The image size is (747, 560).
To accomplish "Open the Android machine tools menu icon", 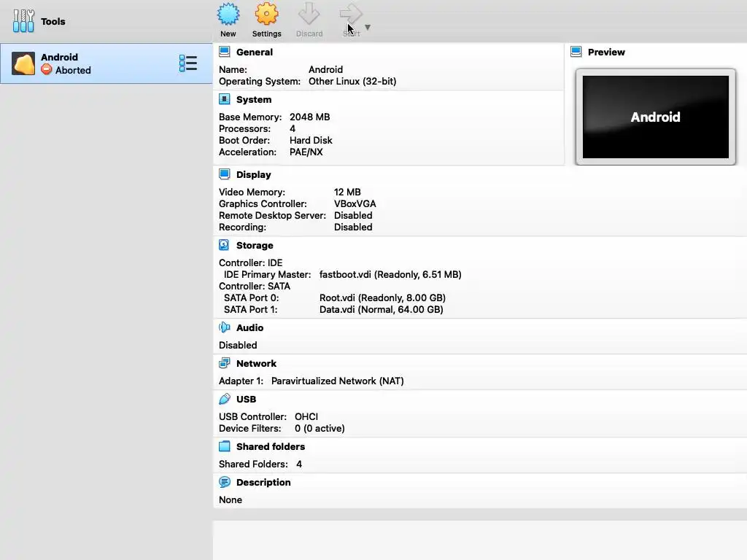I will [x=187, y=63].
